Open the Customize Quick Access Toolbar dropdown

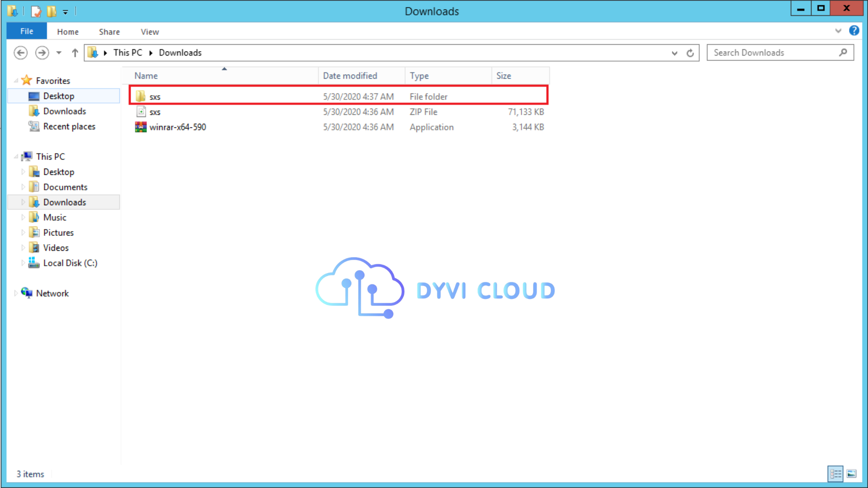[x=66, y=12]
